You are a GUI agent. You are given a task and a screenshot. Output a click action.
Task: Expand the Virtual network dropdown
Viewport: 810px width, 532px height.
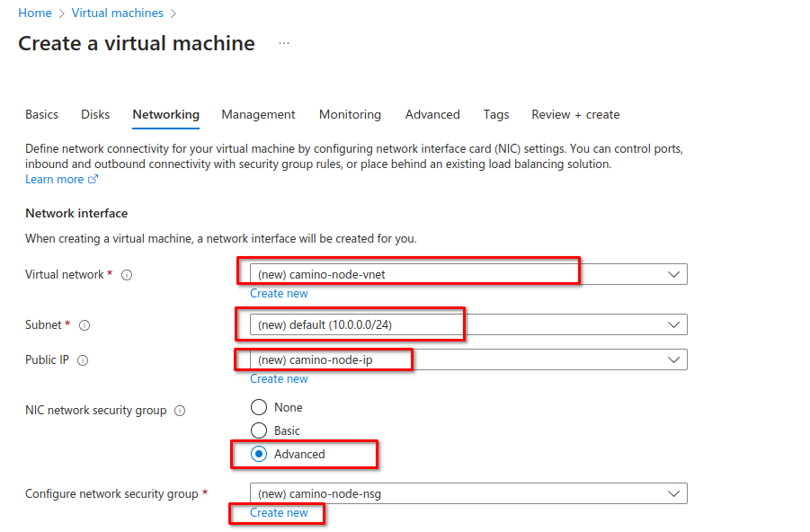[467, 274]
